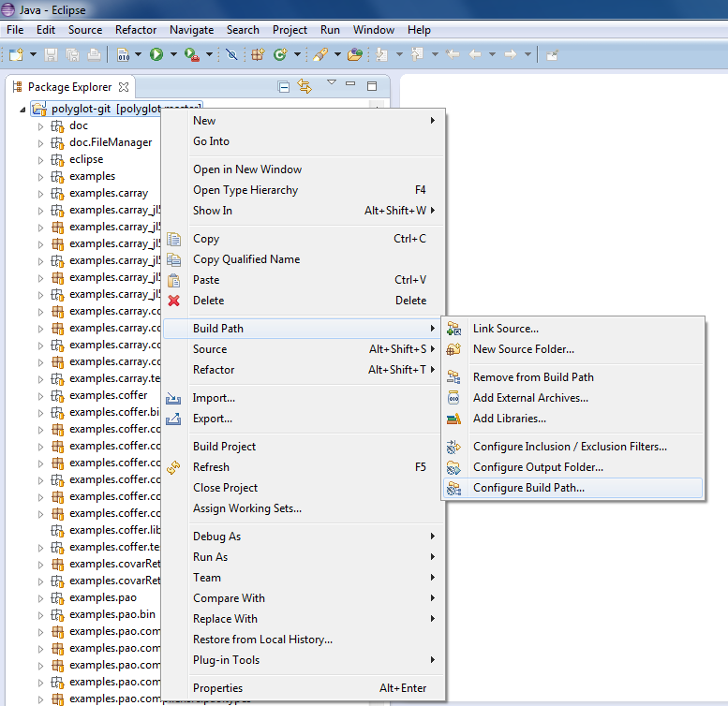
Task: Toggle Link with Editor in Package Explorer
Action: click(x=305, y=87)
